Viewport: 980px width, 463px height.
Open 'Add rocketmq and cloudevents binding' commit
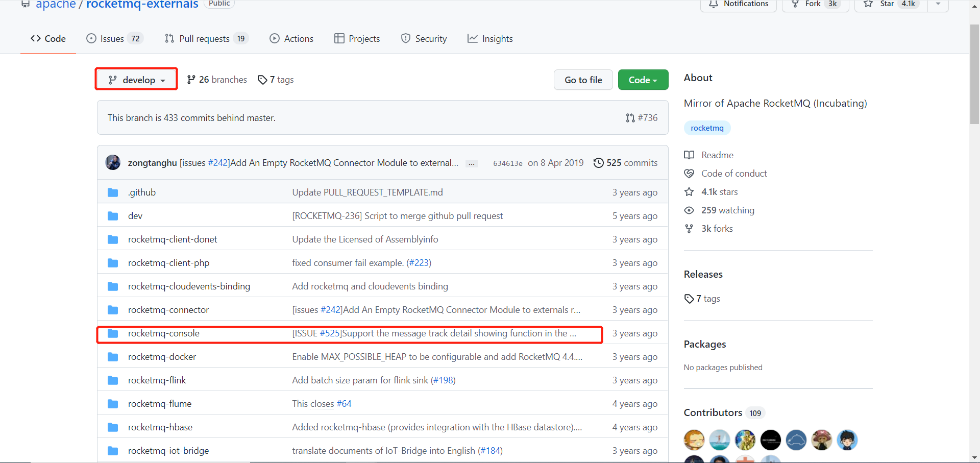click(x=370, y=286)
